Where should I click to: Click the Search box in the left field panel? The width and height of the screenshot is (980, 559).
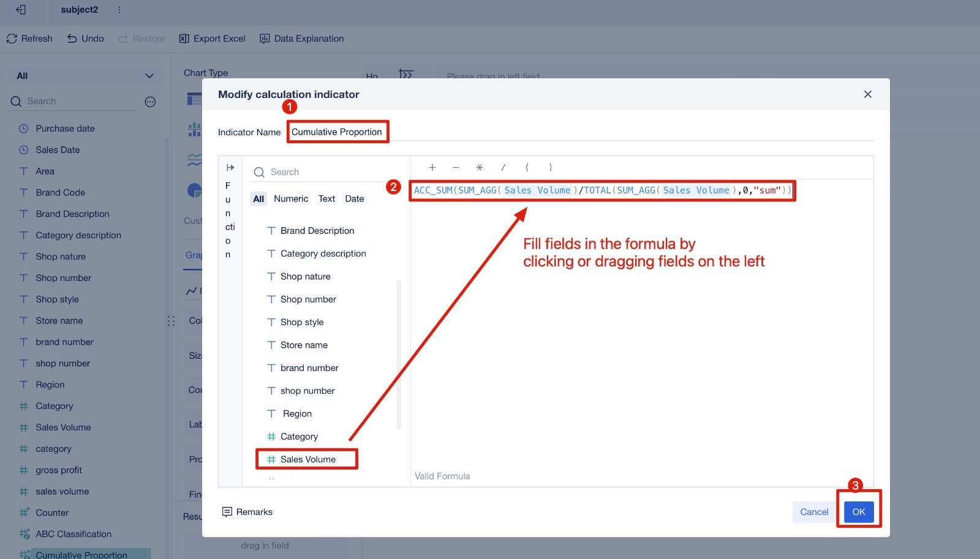(x=73, y=101)
